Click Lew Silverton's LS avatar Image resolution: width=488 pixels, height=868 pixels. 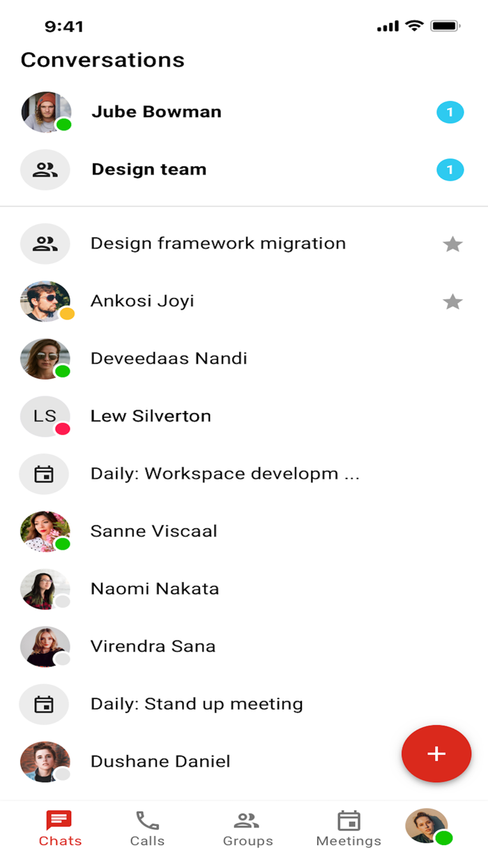pos(45,416)
